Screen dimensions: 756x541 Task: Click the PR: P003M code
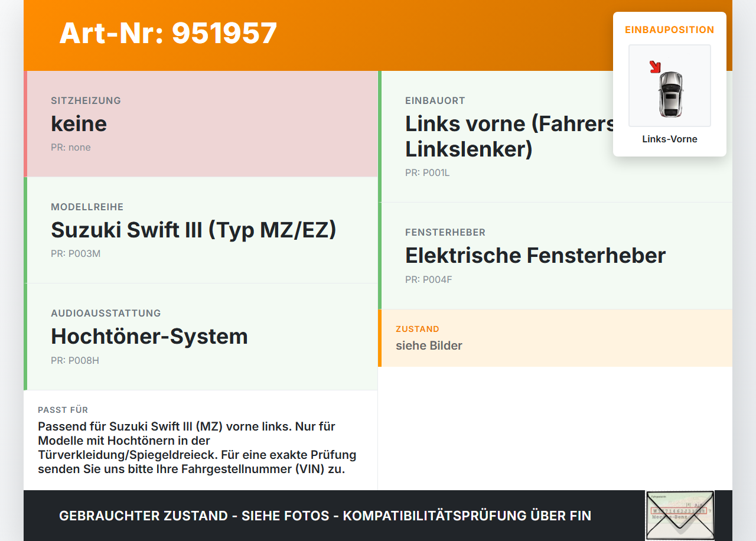tap(76, 254)
